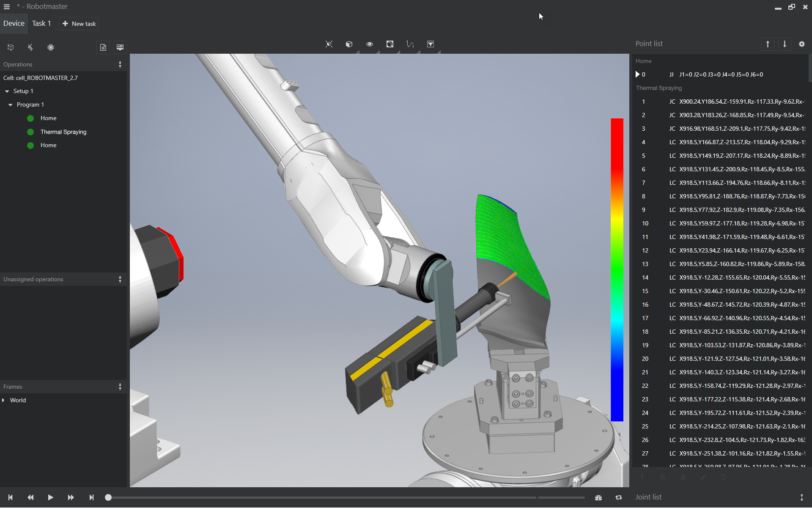
Task: Click the fit-to-view icon in viewport toolbar
Action: tap(329, 44)
